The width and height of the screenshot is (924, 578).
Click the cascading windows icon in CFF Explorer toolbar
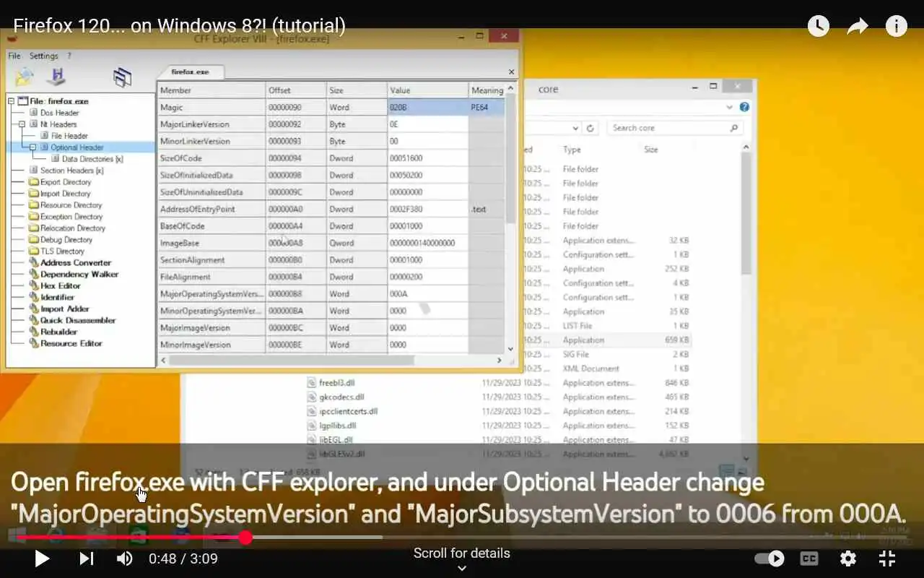point(122,77)
